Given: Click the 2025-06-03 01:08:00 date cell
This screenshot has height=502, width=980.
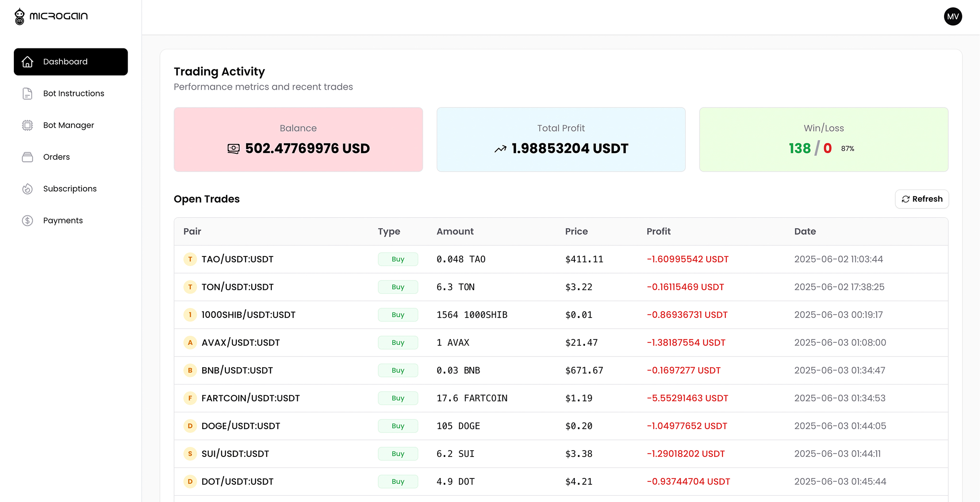Looking at the screenshot, I should pos(840,343).
